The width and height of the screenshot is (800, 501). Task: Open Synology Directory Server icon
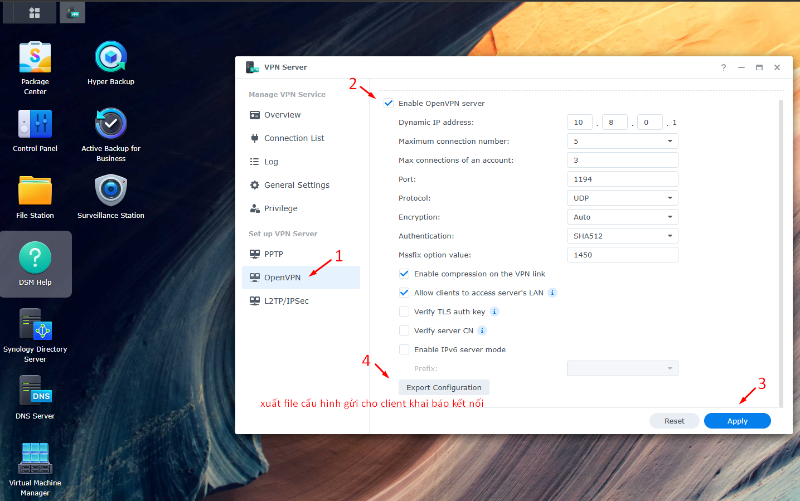click(35, 326)
